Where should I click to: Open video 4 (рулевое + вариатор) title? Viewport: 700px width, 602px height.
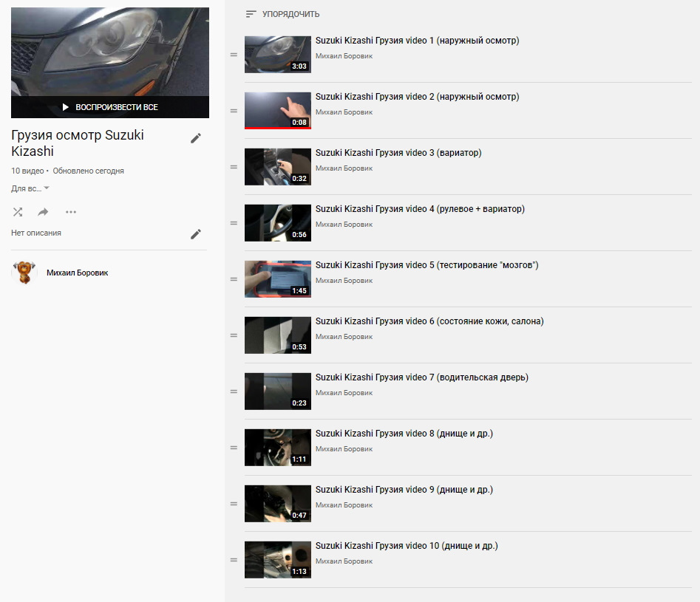tap(420, 209)
